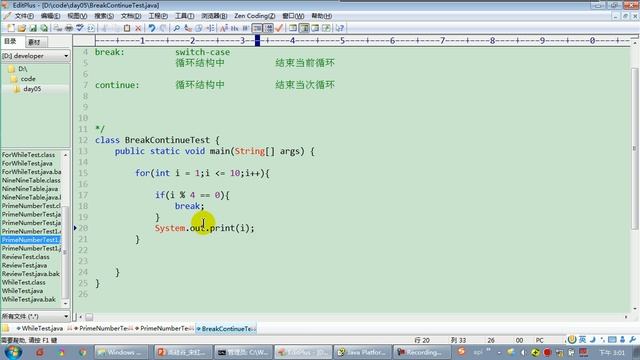Select WhileTest.java.bak in file list

29,300
